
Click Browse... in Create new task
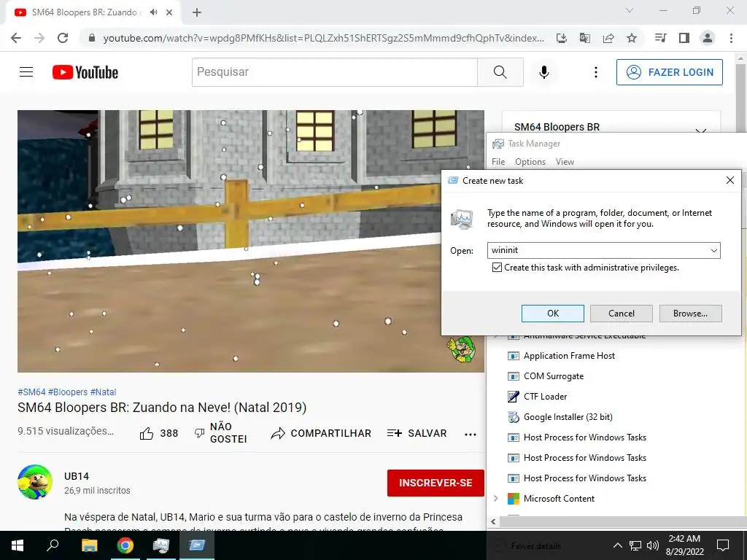[690, 314]
